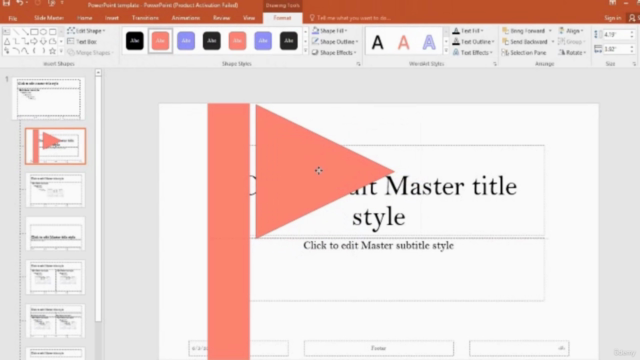This screenshot has width=640, height=360.
Task: Select the Isosceles Triangle shape tool
Action: (x=7, y=41)
